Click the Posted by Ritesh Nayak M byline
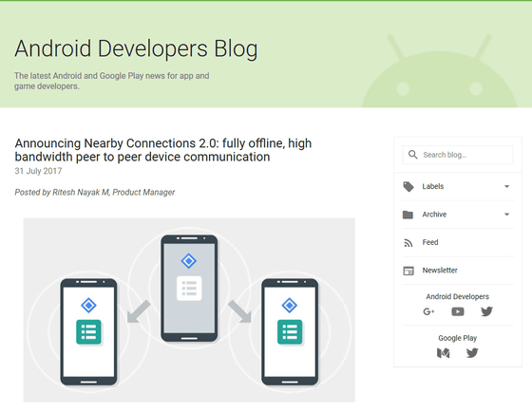532x412 pixels. click(95, 193)
